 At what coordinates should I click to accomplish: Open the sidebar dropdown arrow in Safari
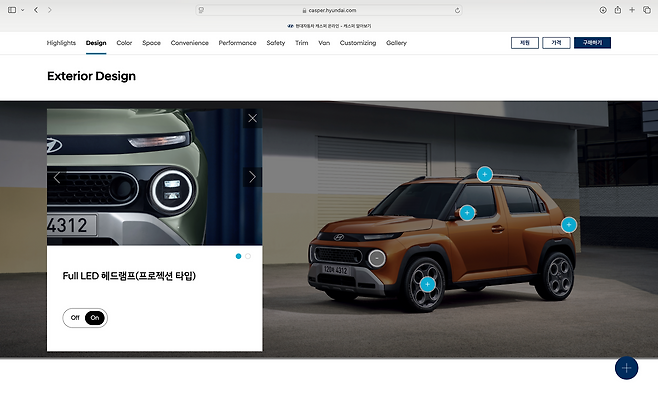23,10
